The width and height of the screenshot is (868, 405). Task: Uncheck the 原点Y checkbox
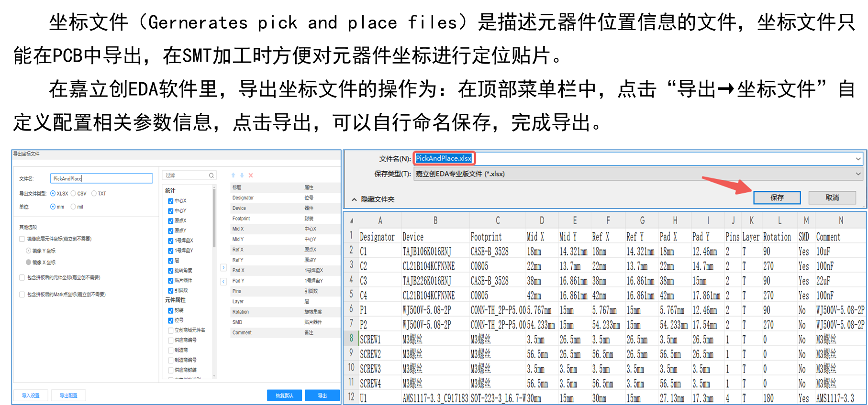(171, 231)
